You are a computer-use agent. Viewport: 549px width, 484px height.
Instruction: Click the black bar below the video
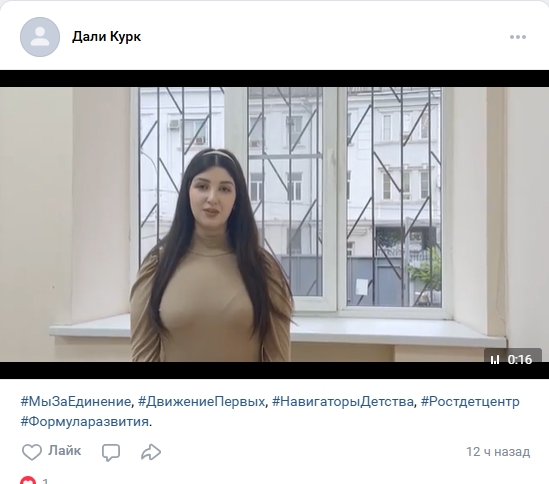(274, 370)
